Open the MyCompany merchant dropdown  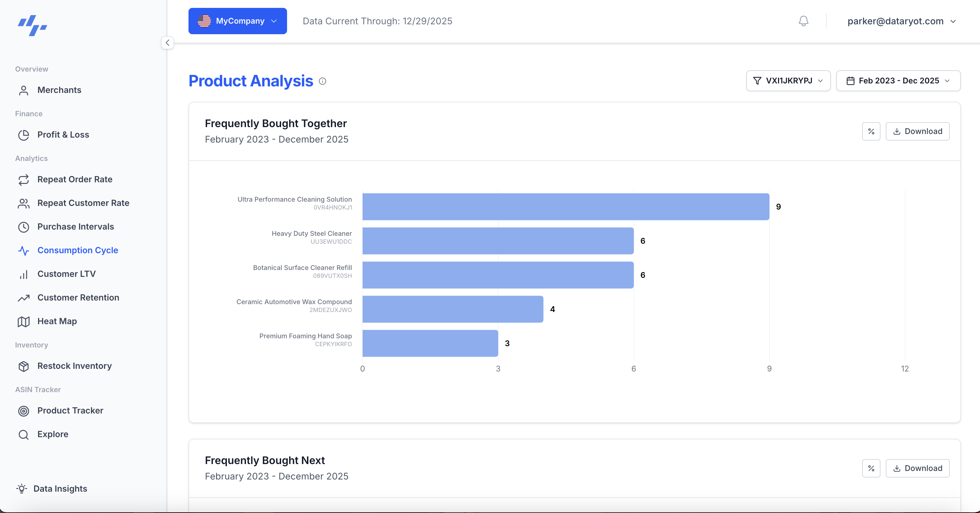pyautogui.click(x=237, y=21)
